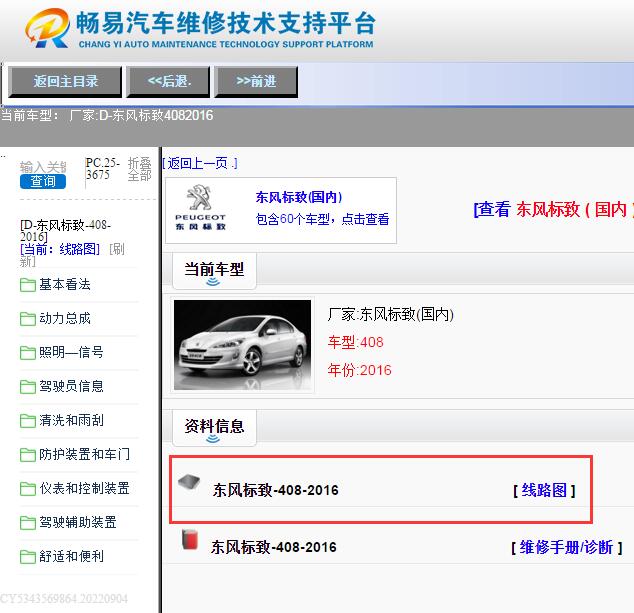Click the 年份:2016 text

pyautogui.click(x=359, y=370)
